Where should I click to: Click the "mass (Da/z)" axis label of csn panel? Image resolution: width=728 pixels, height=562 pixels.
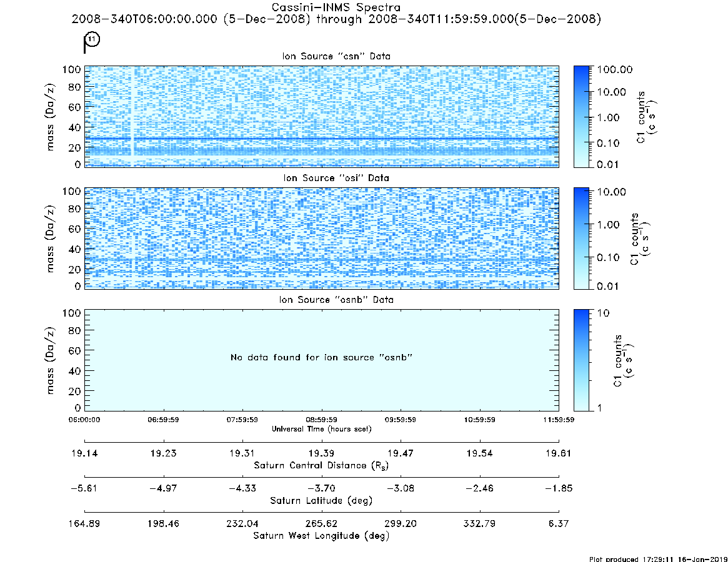(x=49, y=117)
